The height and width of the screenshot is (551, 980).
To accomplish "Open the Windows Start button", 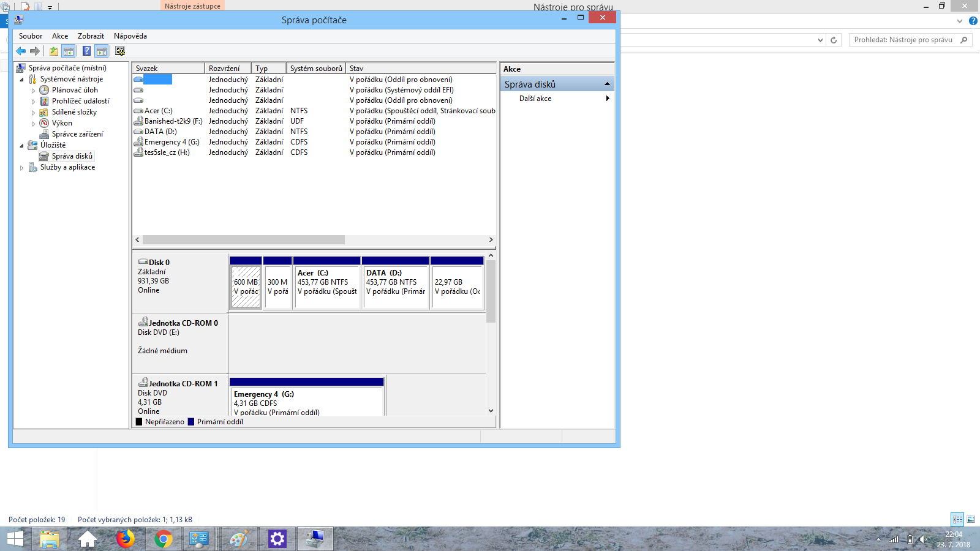I will (15, 539).
